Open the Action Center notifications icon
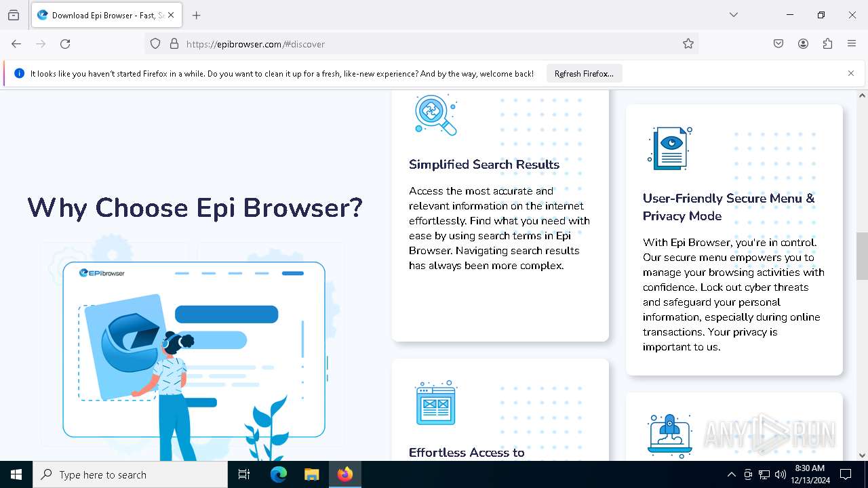868x488 pixels. (846, 474)
